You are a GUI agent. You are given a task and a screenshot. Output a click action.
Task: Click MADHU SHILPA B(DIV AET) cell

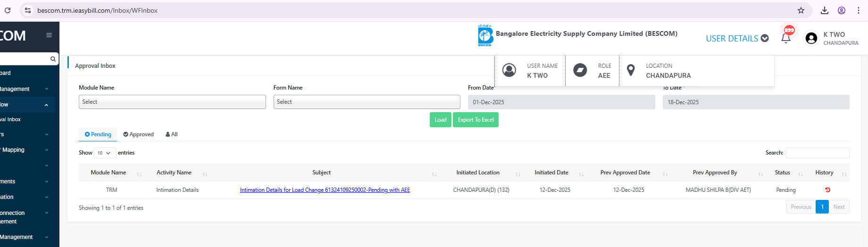[x=718, y=190]
